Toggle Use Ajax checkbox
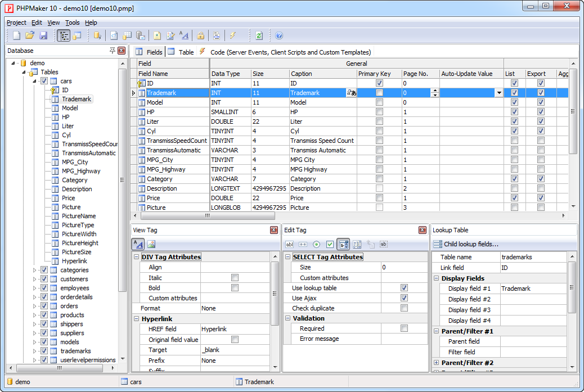 click(x=404, y=298)
